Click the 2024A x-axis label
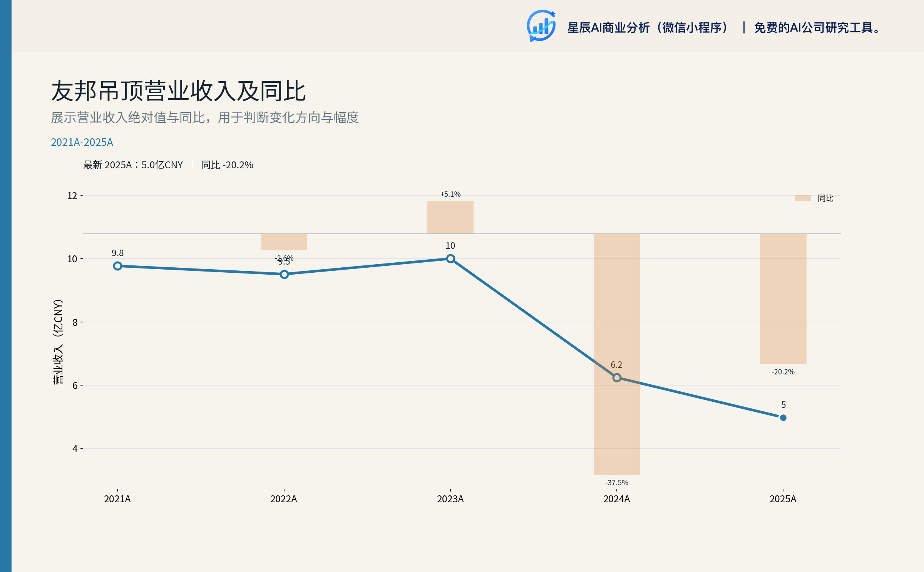 click(617, 499)
